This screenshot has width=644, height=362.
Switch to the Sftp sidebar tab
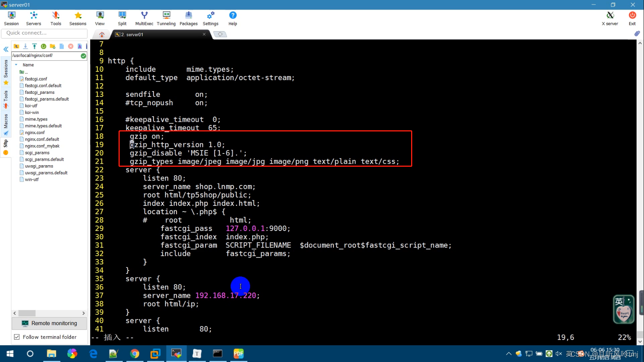[x=6, y=147]
